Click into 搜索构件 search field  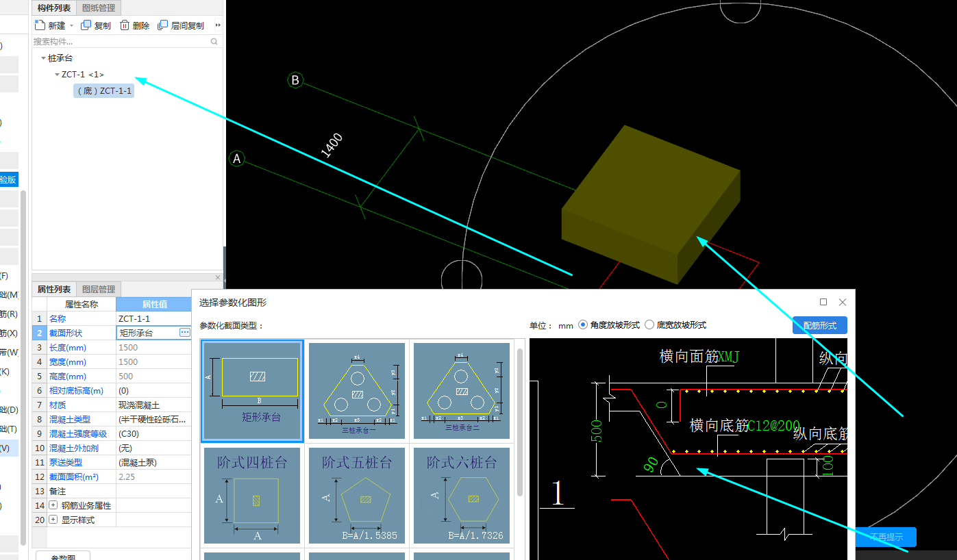coord(121,42)
